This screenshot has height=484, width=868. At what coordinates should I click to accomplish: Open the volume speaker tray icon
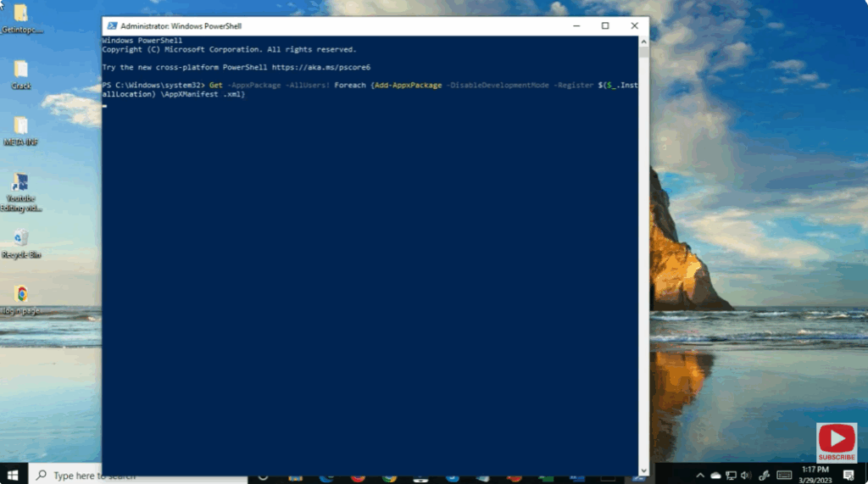746,476
